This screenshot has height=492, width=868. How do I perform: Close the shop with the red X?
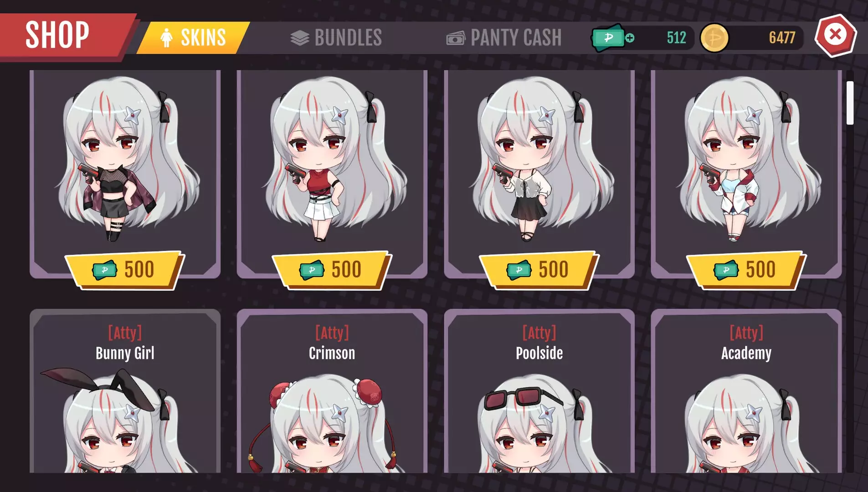(x=835, y=35)
